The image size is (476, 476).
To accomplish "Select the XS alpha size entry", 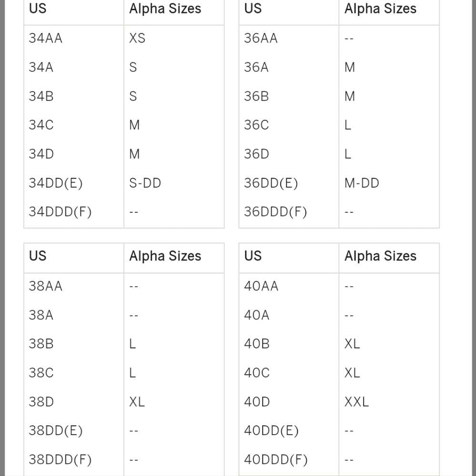I will 137,38.
